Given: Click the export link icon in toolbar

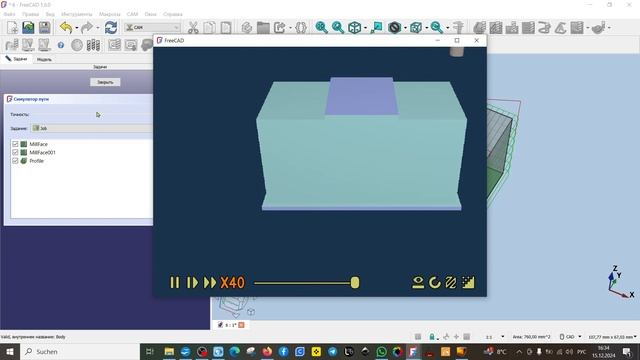Looking at the screenshot, I should [280, 27].
